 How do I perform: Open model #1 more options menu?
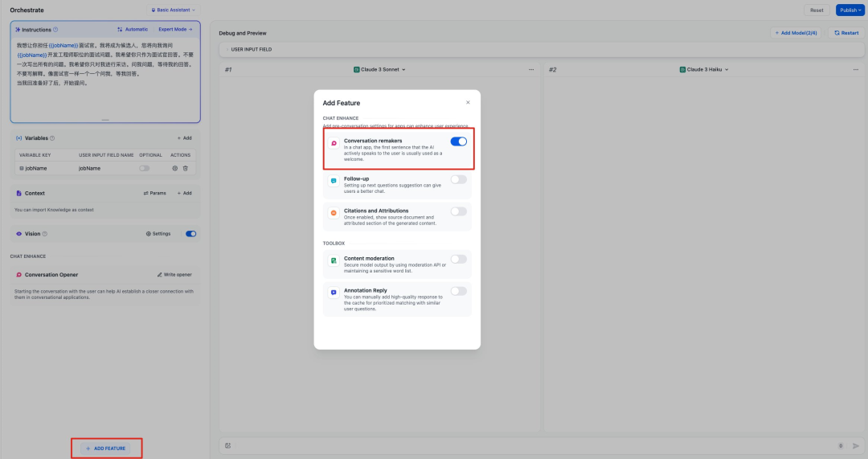coord(531,70)
